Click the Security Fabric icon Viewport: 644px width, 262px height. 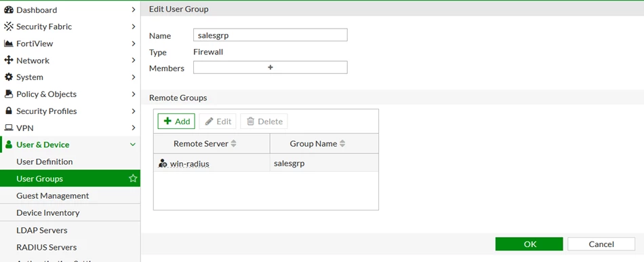[x=9, y=26]
